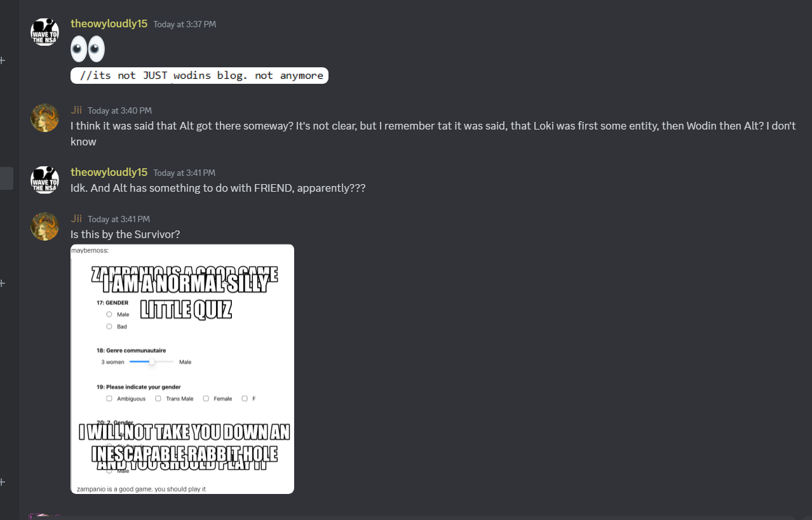
Task: Click the sidebar plus icon near the zampanio caption
Action: [x=2, y=482]
